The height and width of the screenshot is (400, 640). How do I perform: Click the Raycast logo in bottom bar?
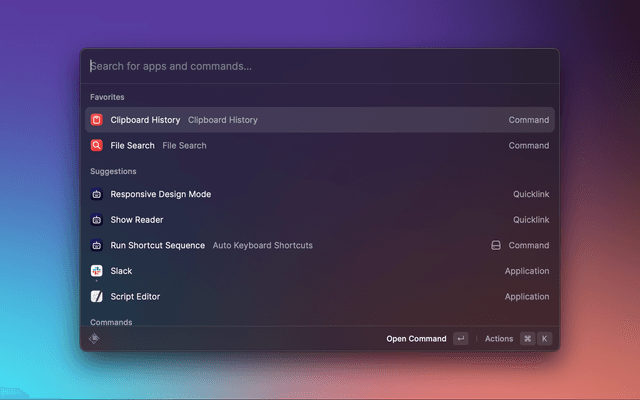click(94, 339)
